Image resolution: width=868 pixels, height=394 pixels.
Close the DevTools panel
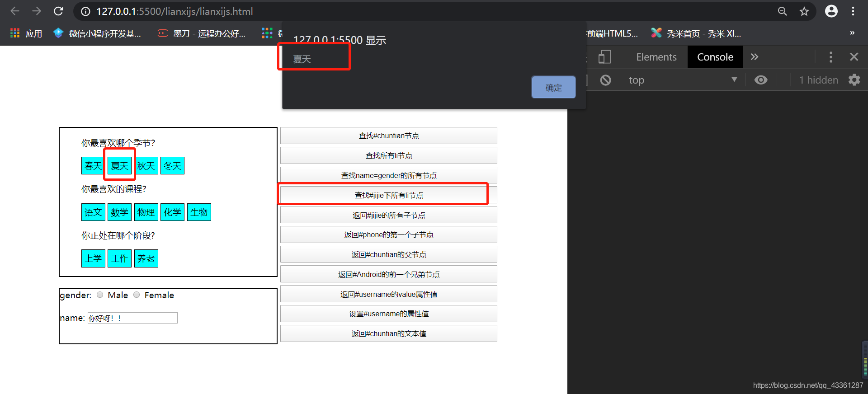pyautogui.click(x=854, y=57)
